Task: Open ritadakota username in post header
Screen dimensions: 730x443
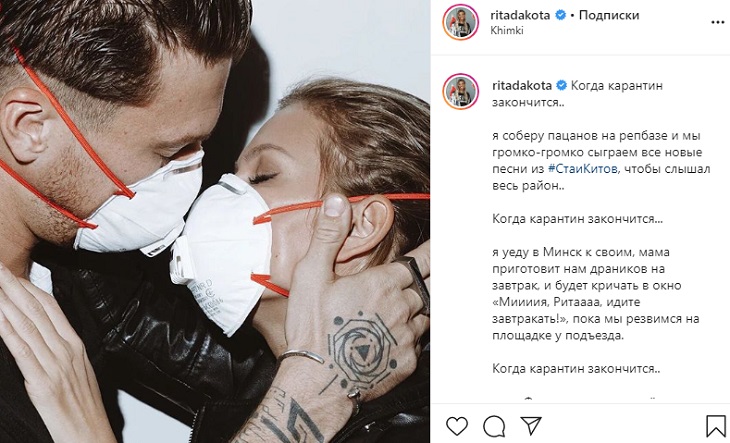Action: pos(520,15)
